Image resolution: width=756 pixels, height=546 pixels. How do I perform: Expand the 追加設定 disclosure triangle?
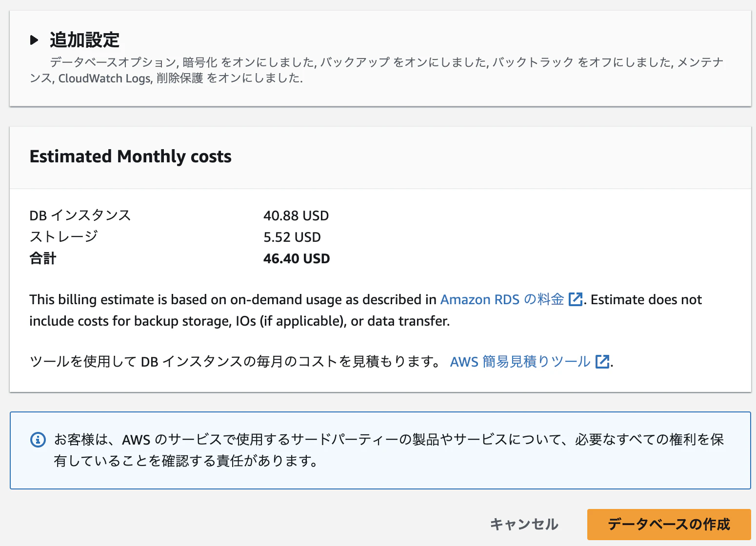[x=34, y=40]
